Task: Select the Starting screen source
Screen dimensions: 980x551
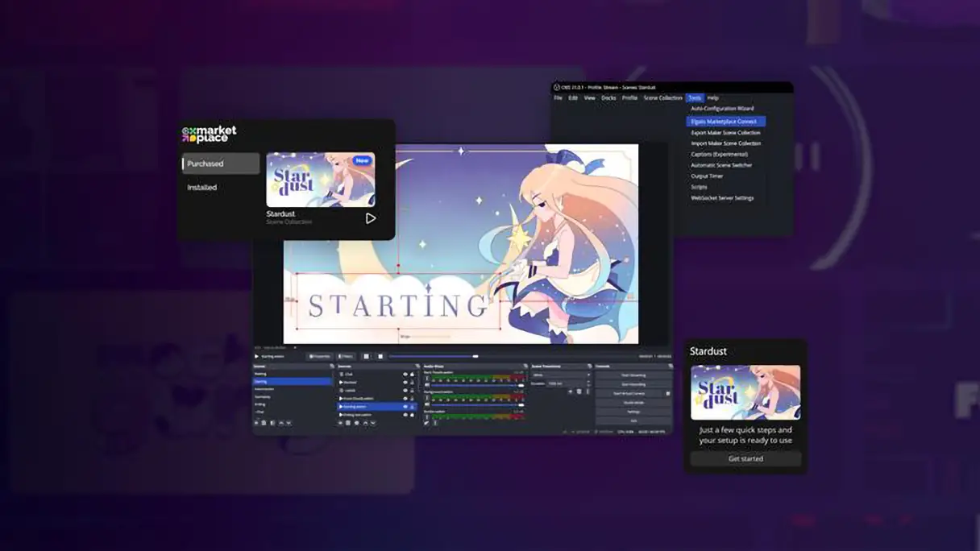Action: 376,407
